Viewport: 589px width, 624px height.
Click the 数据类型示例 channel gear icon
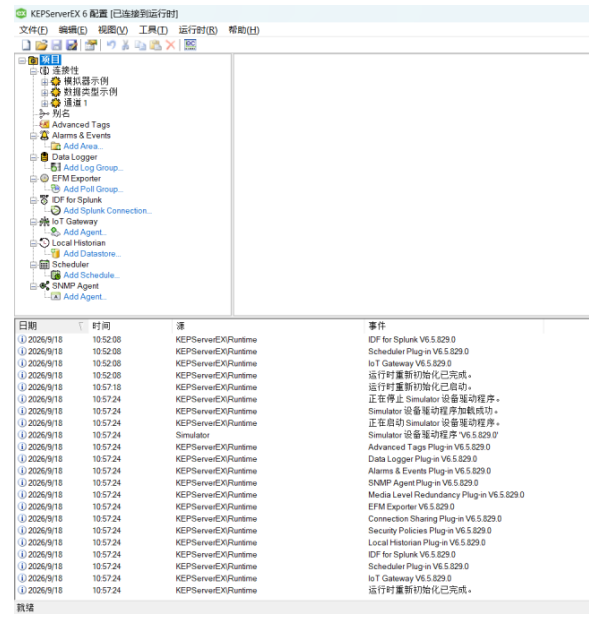click(56, 92)
